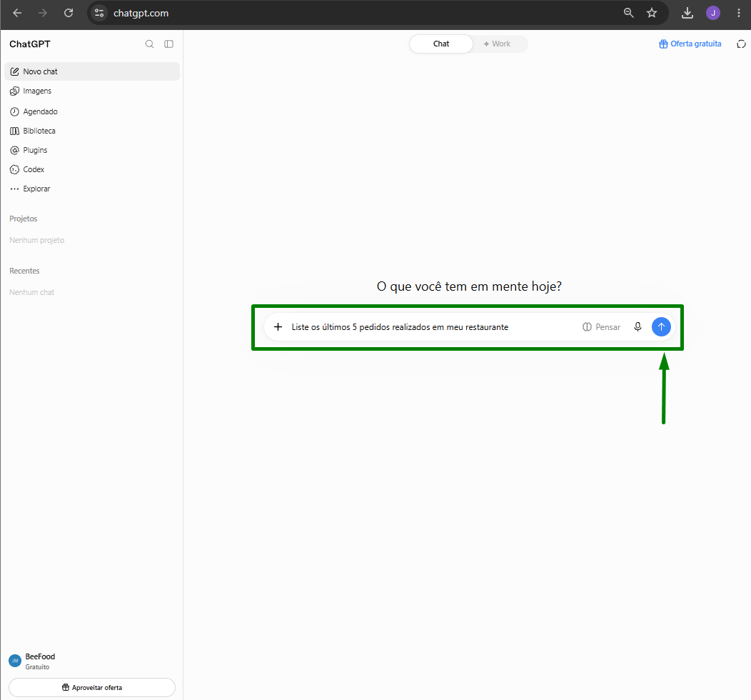
Task: Reload the chatgpt.com page
Action: 69,13
